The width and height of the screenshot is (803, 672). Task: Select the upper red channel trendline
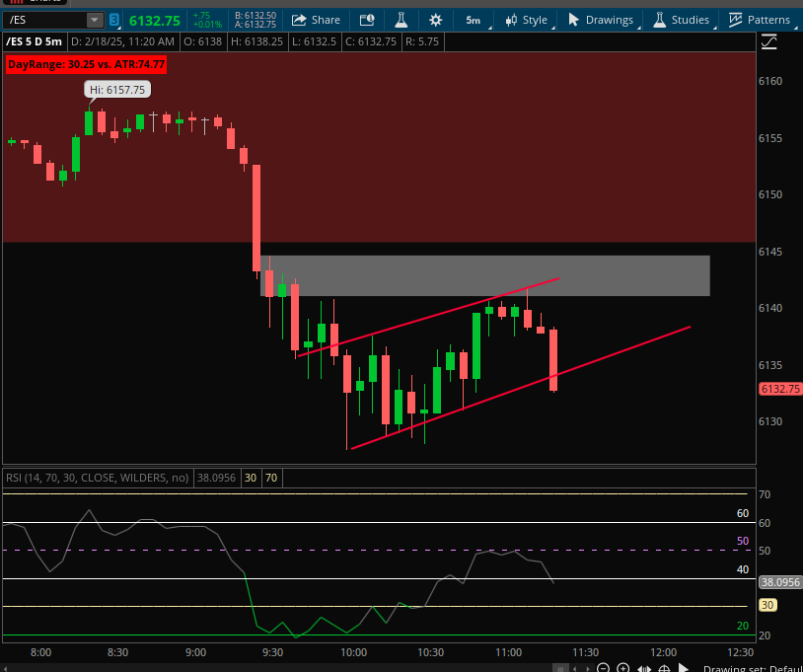(x=427, y=317)
